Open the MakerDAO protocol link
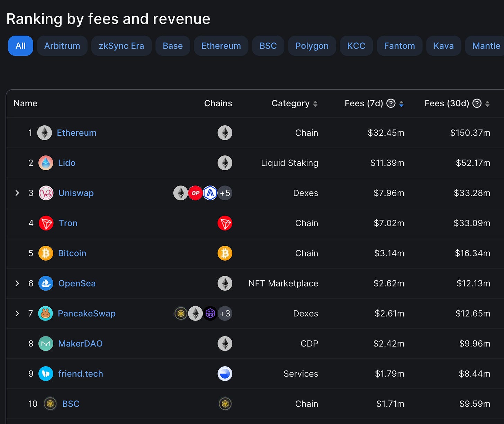The image size is (504, 424). [x=80, y=344]
